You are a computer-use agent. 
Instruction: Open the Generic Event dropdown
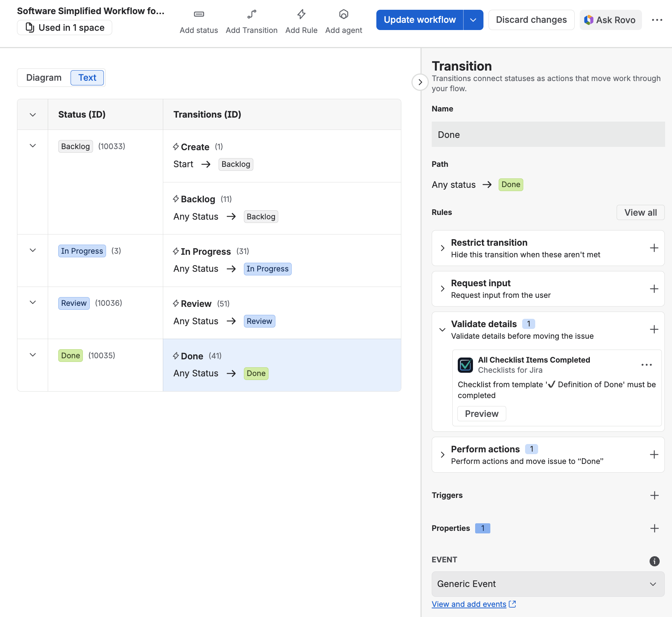[548, 584]
